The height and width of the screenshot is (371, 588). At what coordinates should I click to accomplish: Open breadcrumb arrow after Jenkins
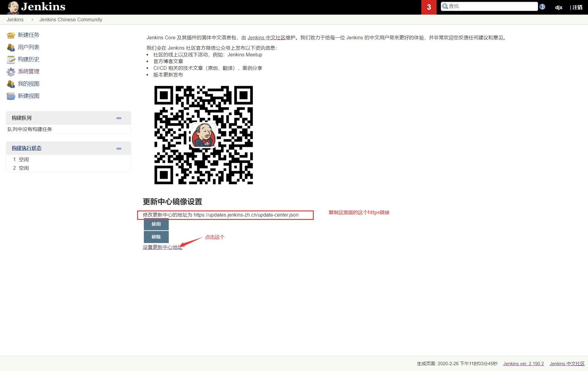(32, 19)
